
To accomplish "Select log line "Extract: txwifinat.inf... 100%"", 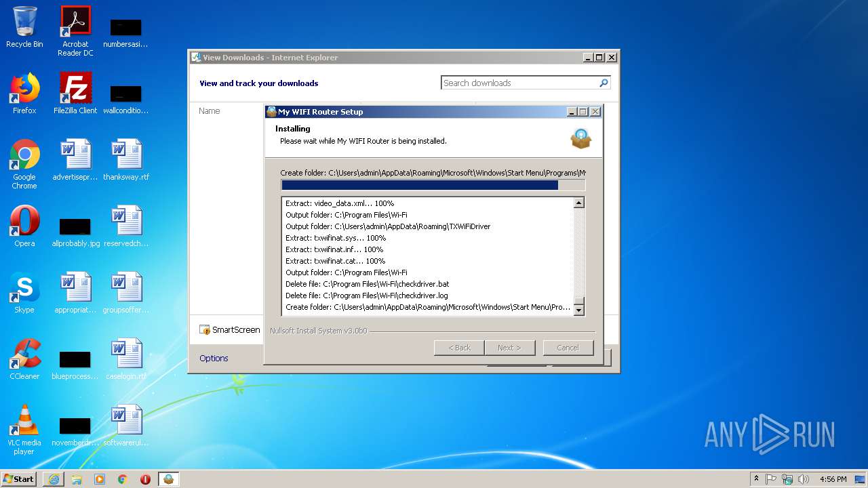I will 334,249.
